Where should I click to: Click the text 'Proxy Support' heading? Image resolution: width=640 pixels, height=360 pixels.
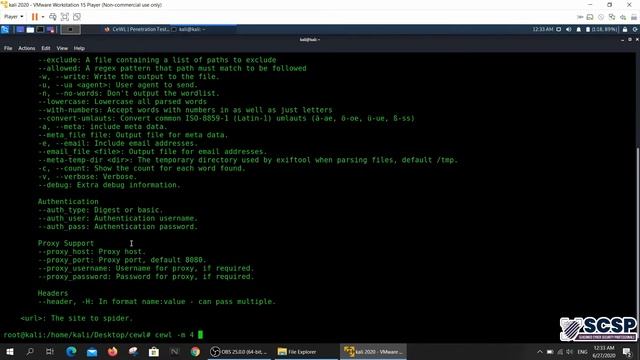tap(66, 243)
